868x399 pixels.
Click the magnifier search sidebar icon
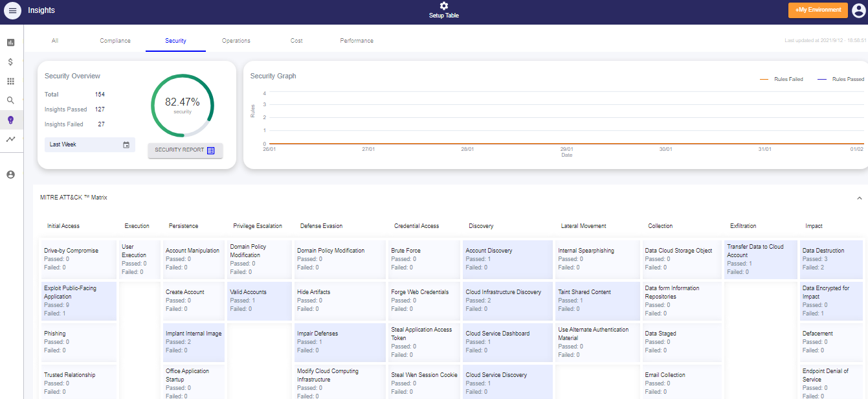10,100
